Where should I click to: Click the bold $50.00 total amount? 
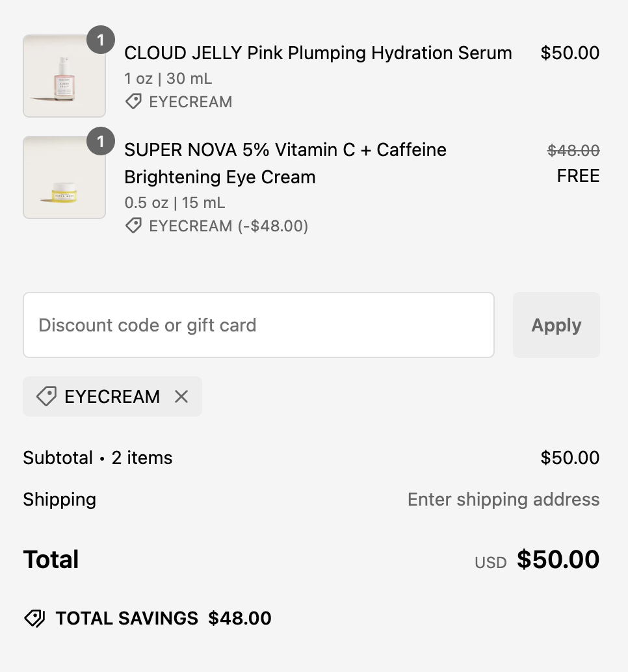point(558,560)
